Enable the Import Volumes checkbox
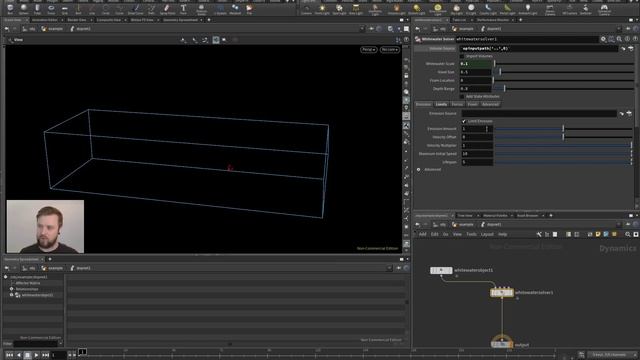640x360 pixels. click(462, 56)
